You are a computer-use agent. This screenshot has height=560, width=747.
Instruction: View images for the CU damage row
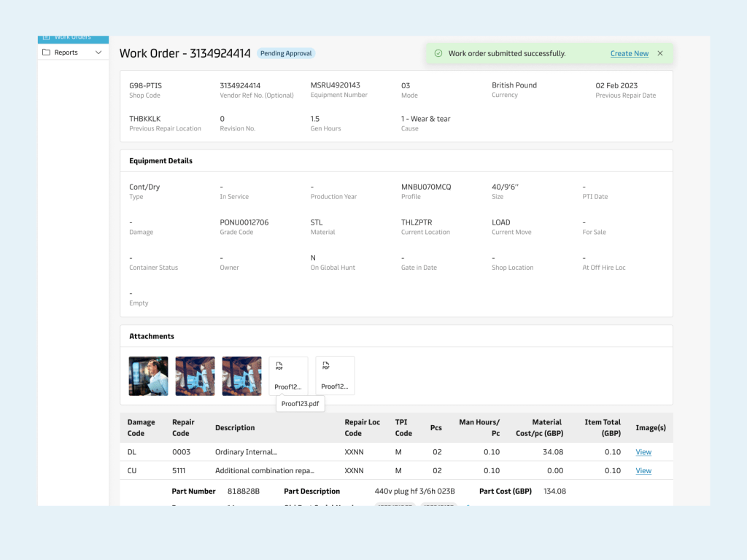[x=643, y=471]
